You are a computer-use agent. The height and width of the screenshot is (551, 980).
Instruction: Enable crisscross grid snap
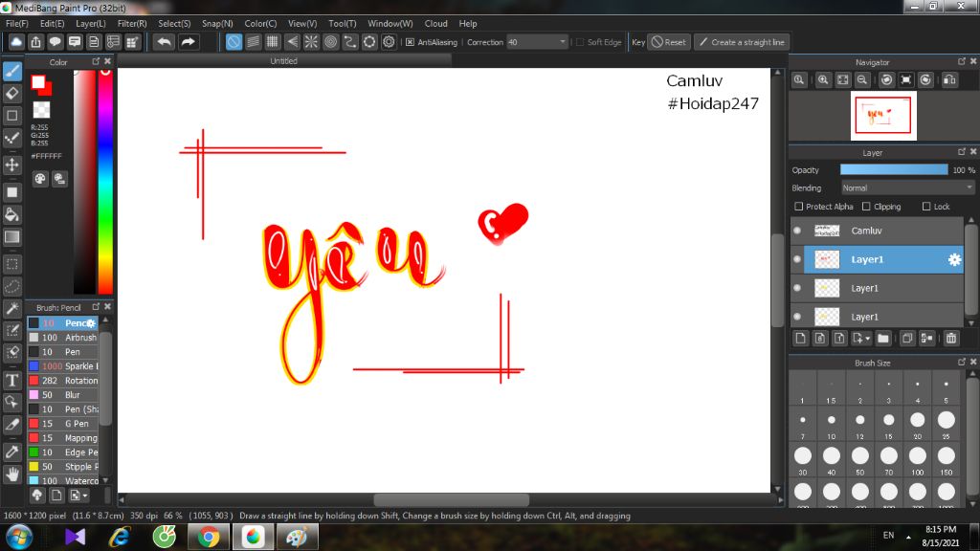(x=273, y=42)
